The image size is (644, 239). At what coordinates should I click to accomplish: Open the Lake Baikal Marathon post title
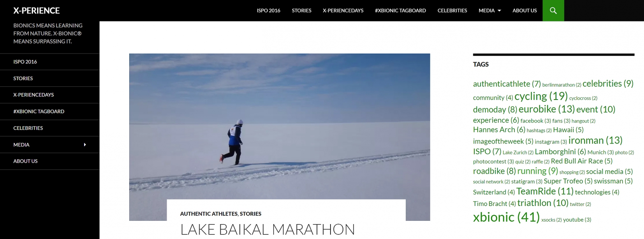pos(268,229)
